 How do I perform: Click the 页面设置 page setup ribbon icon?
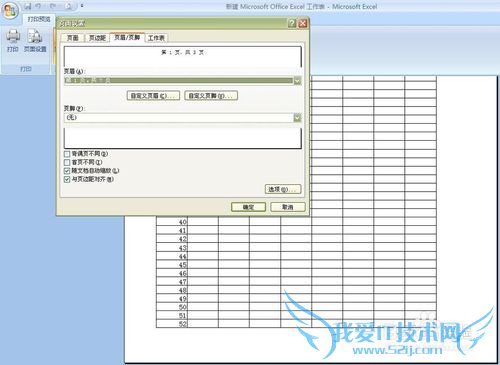(x=35, y=41)
